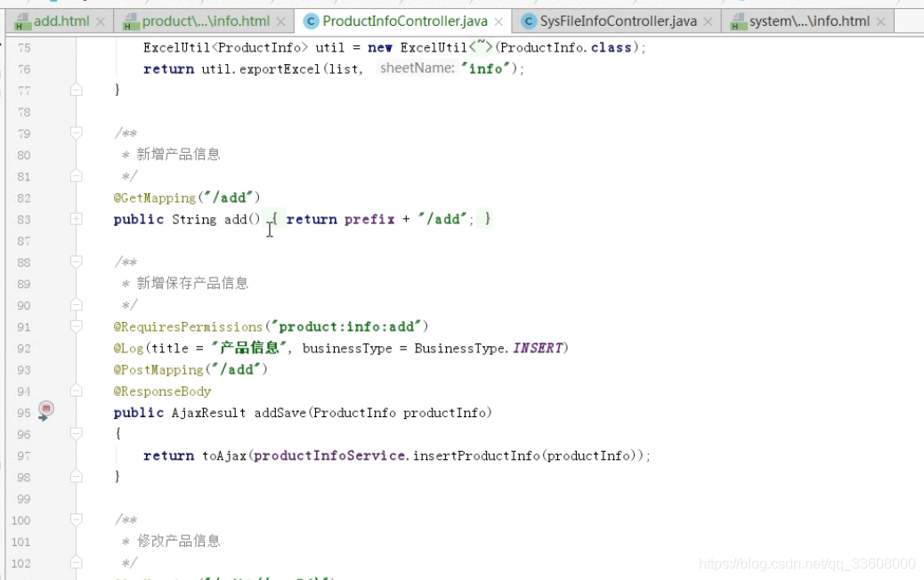Close the add.html tab
The image size is (924, 580).
[x=101, y=22]
